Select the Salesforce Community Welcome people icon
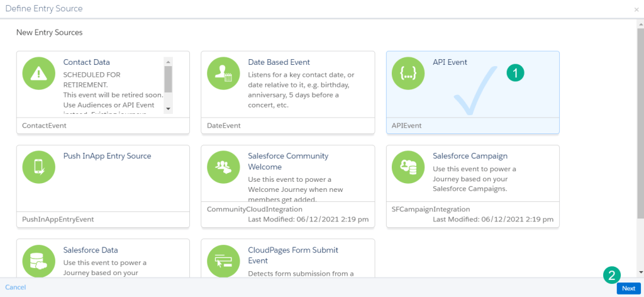This screenshot has height=297, width=644. (x=223, y=167)
